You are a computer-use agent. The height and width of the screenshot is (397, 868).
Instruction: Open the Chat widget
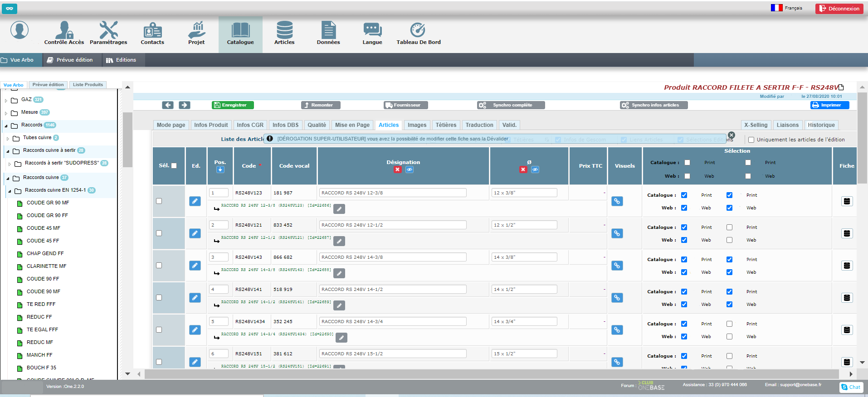[x=851, y=387]
